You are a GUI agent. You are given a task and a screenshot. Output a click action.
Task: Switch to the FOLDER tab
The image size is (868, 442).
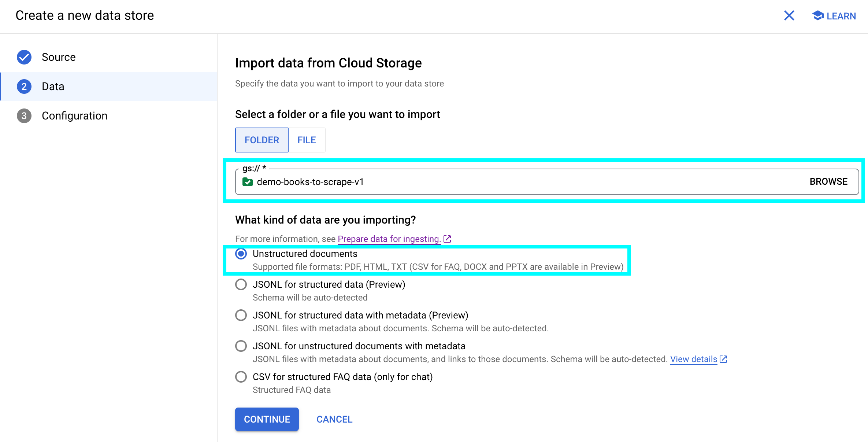coord(262,140)
